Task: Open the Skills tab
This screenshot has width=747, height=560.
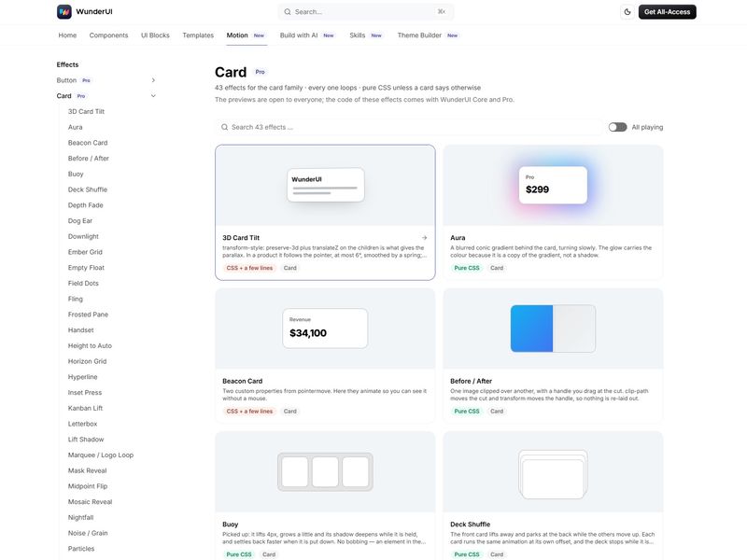Action: pyautogui.click(x=366, y=35)
